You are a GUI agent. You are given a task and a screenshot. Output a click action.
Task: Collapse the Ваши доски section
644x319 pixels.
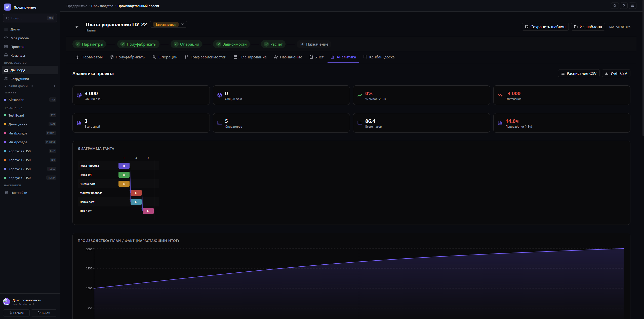click(x=6, y=86)
